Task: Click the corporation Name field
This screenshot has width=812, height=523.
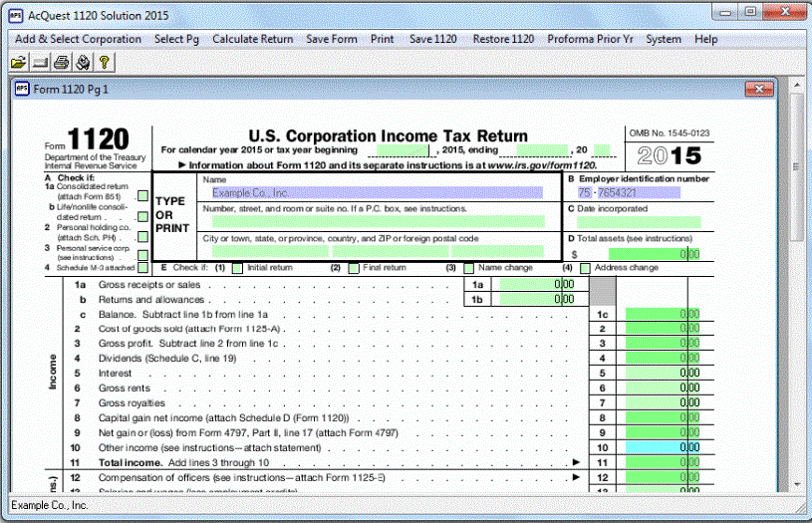Action: (378, 192)
